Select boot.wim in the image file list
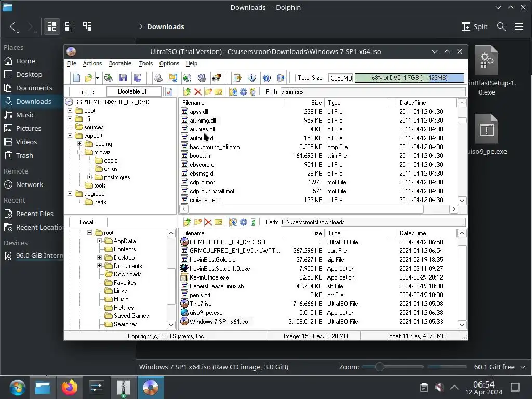The image size is (532, 399). pyautogui.click(x=201, y=156)
